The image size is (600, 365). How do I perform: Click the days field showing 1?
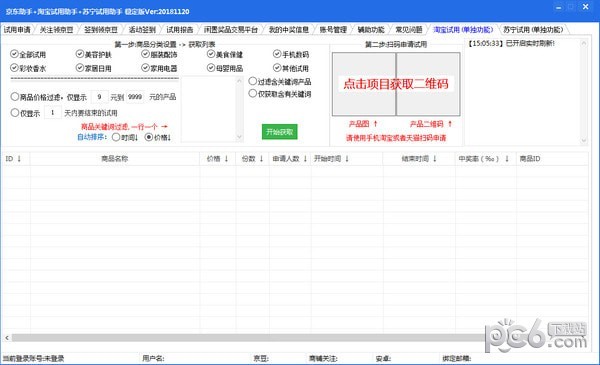click(53, 113)
